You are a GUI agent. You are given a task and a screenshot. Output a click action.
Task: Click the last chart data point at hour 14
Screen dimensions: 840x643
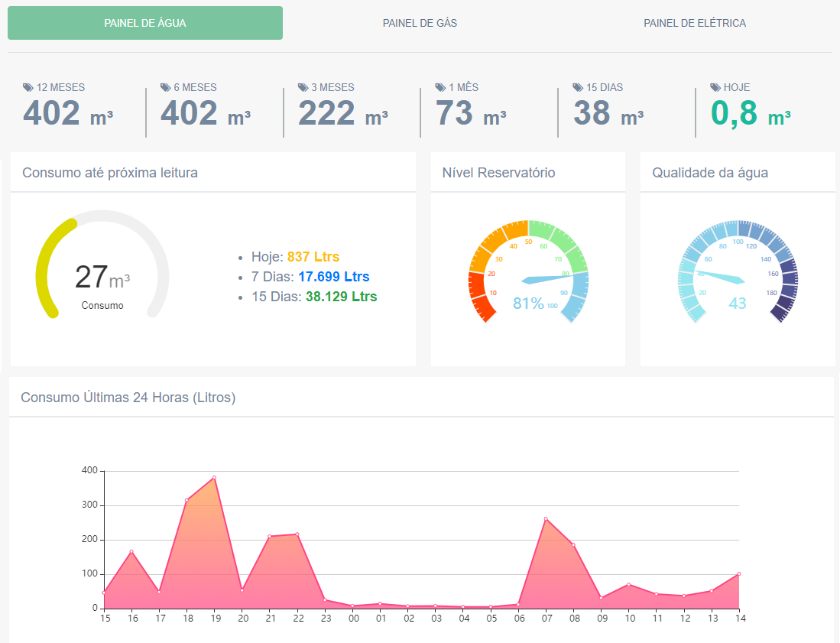click(738, 574)
